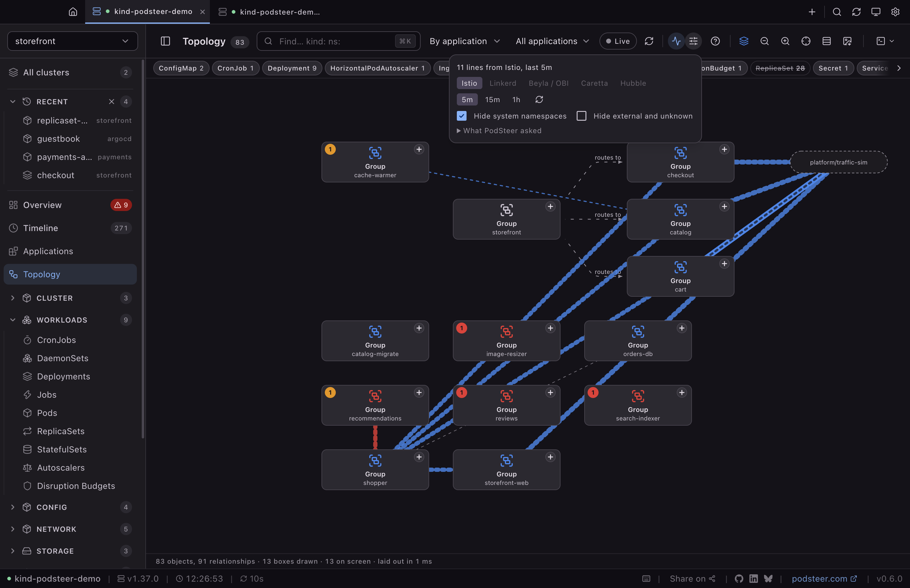Open the GitHub icon in status bar
The height and width of the screenshot is (588, 910).
pyautogui.click(x=739, y=579)
